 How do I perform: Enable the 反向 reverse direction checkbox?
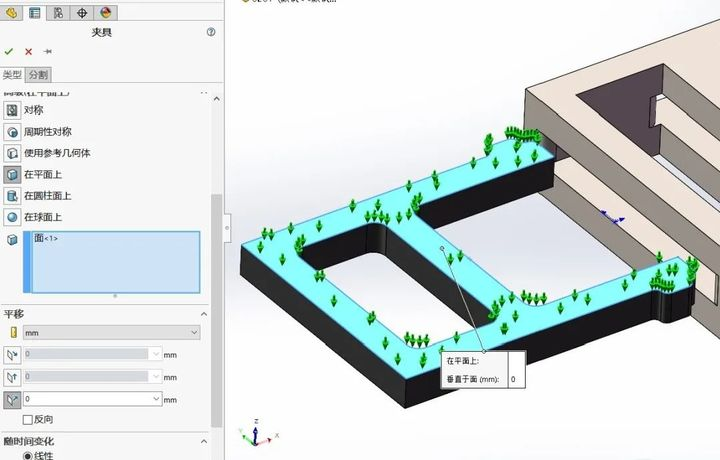coord(28,419)
